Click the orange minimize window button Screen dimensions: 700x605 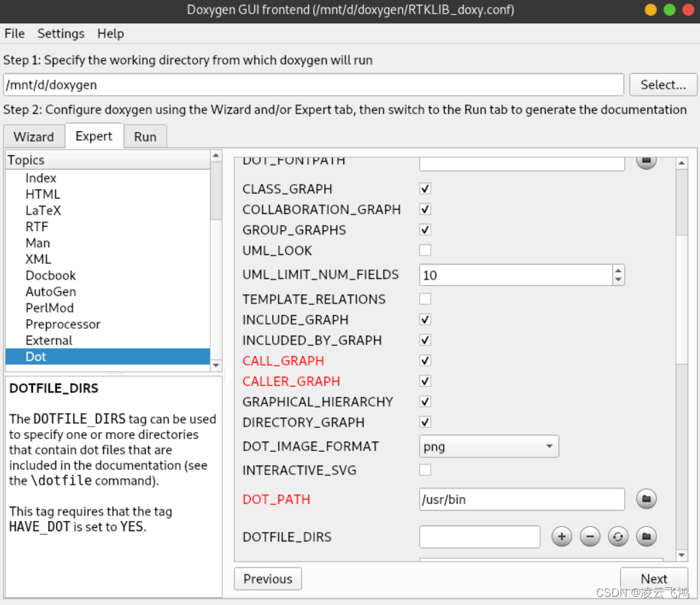[651, 10]
